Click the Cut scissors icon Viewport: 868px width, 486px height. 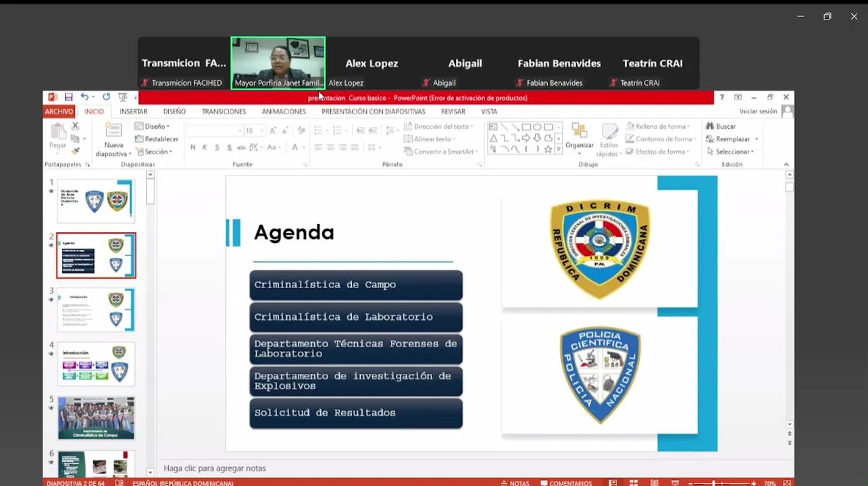pos(75,126)
